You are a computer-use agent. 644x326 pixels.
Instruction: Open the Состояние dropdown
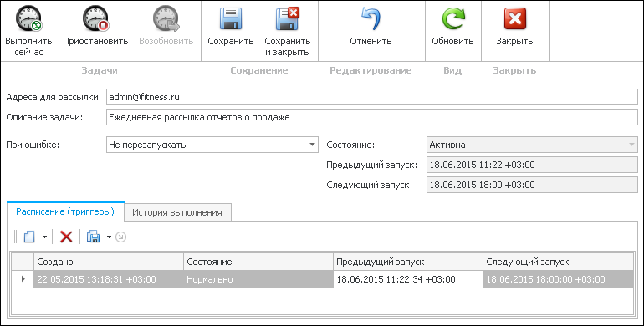(x=532, y=145)
